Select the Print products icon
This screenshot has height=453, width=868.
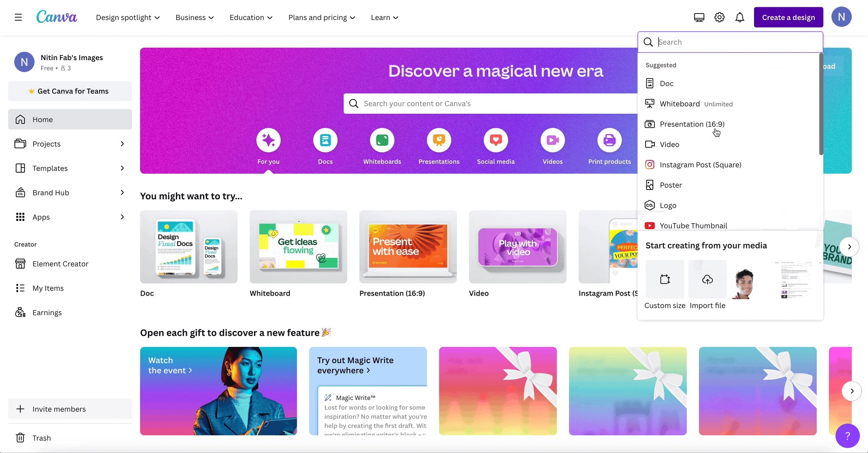(609, 140)
